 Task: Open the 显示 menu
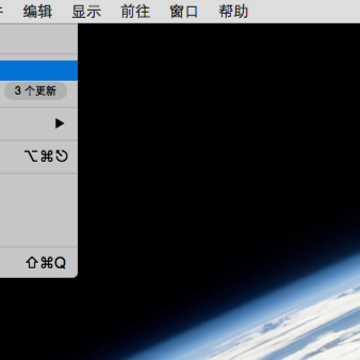[86, 12]
